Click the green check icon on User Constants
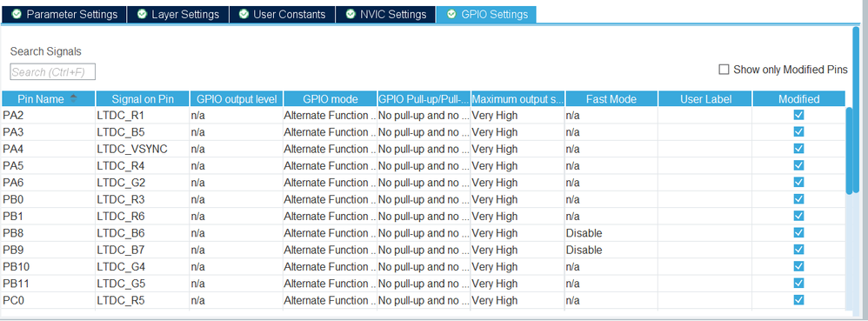Viewport: 868px width, 321px height. (244, 14)
